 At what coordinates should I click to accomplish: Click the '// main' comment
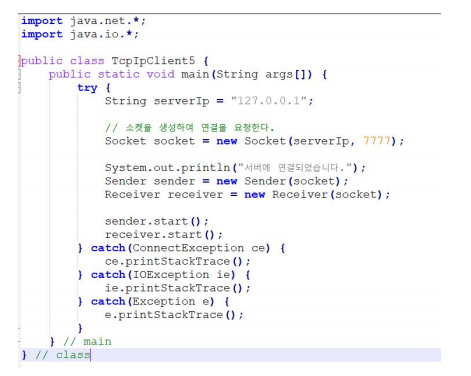pos(87,342)
